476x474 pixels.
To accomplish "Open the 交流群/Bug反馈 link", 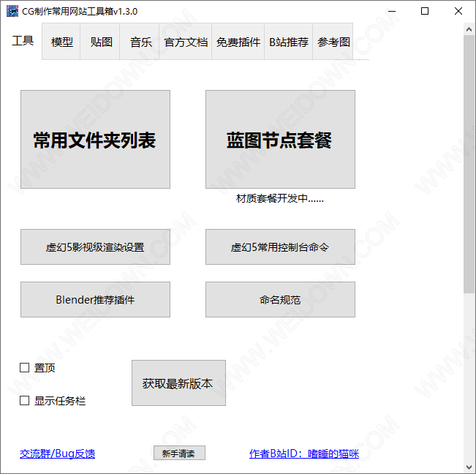I will (57, 454).
